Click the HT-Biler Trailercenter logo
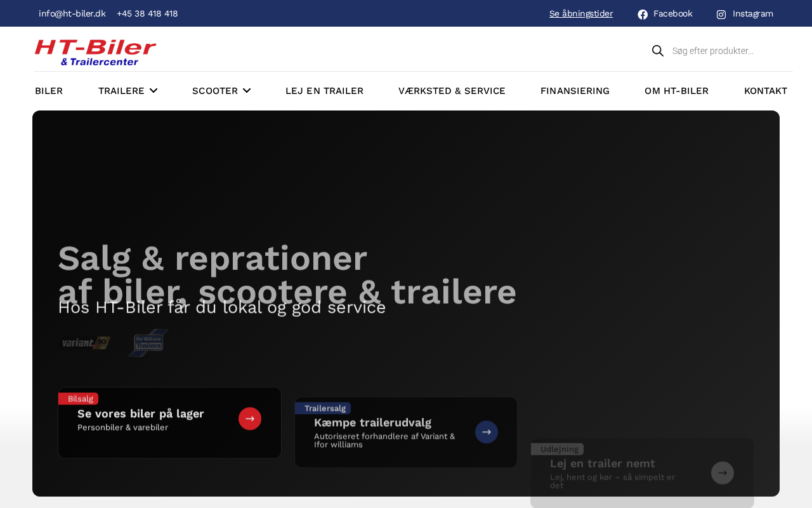 click(95, 52)
